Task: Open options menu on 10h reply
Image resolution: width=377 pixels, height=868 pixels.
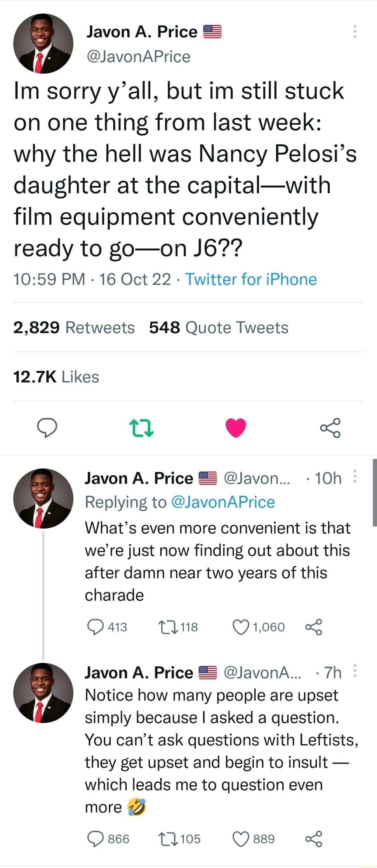Action: pyautogui.click(x=354, y=476)
